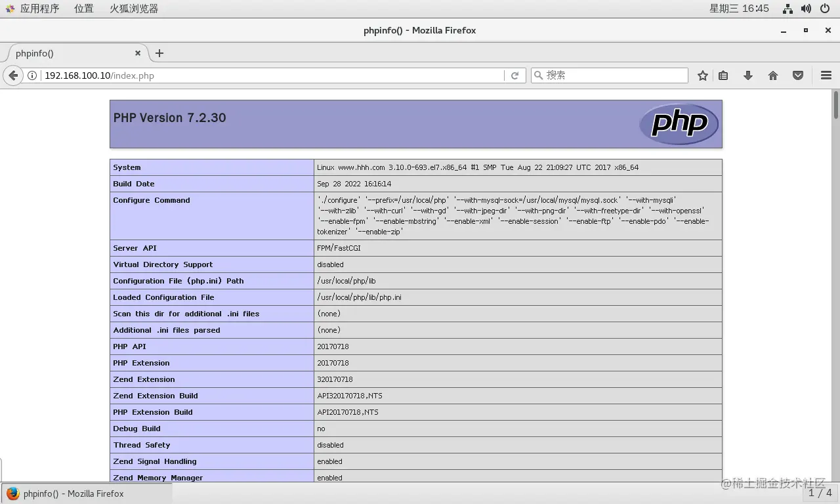Save the page to Pocket
The image size is (840, 504).
click(x=798, y=75)
